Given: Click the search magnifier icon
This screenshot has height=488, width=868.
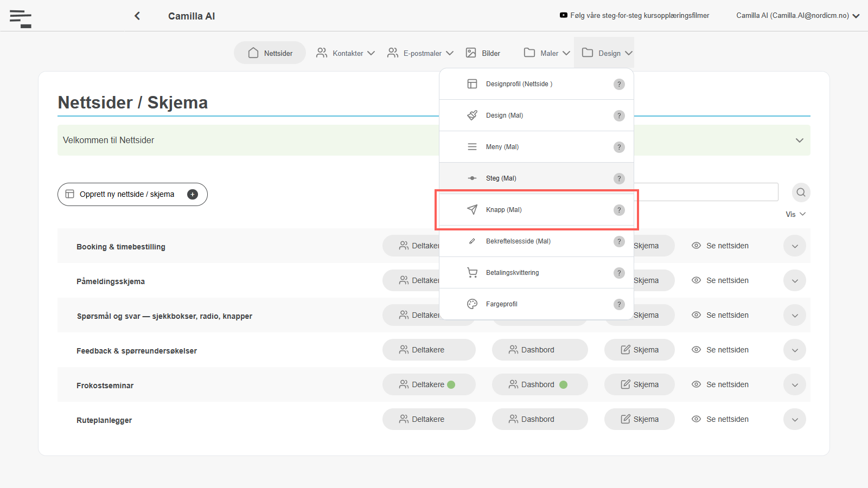Looking at the screenshot, I should [x=801, y=192].
